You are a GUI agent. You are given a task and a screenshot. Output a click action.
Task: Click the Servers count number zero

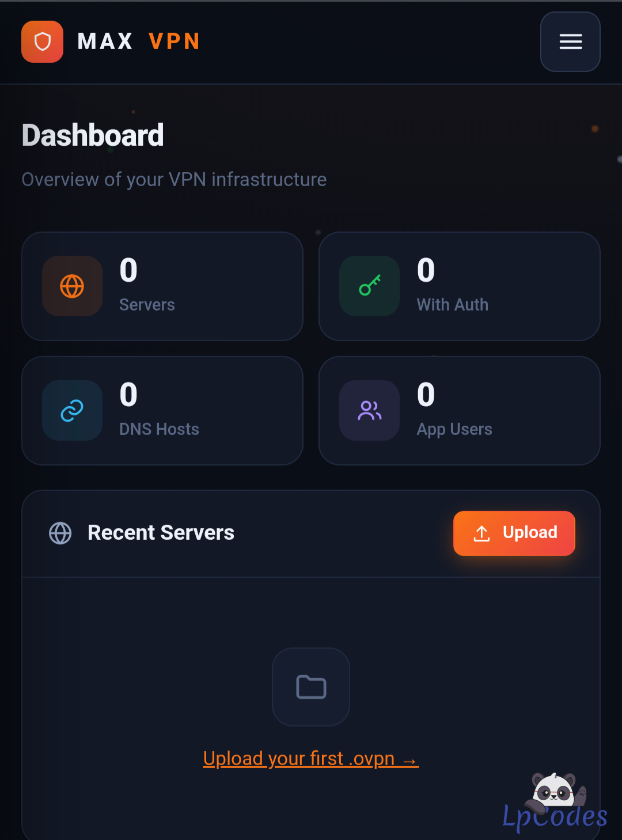click(x=128, y=270)
